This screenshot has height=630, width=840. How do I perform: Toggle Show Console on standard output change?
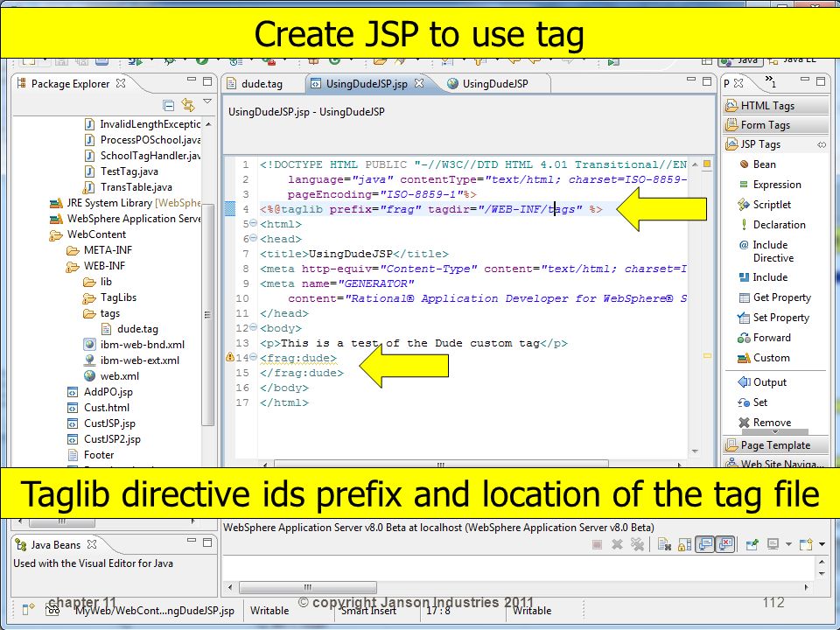click(705, 545)
